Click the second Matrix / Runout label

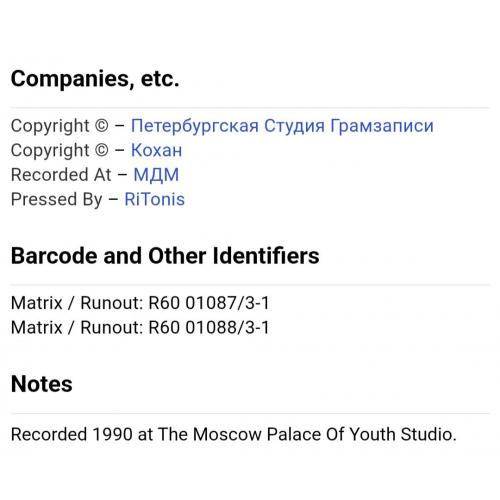pos(77,327)
